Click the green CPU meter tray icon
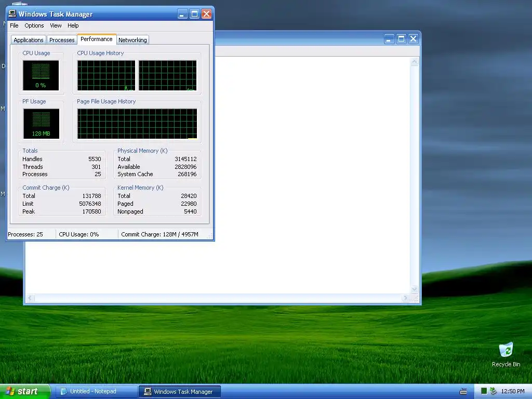The height and width of the screenshot is (399, 532). point(484,391)
